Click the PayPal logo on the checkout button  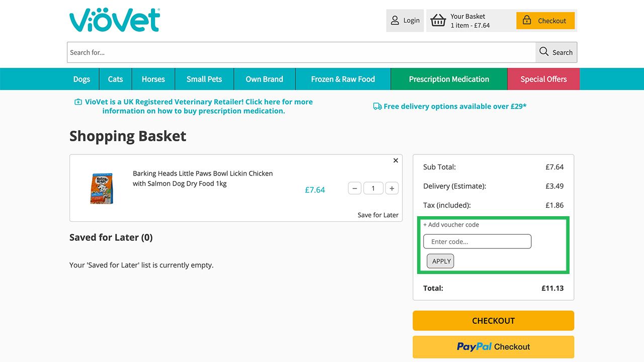click(473, 346)
